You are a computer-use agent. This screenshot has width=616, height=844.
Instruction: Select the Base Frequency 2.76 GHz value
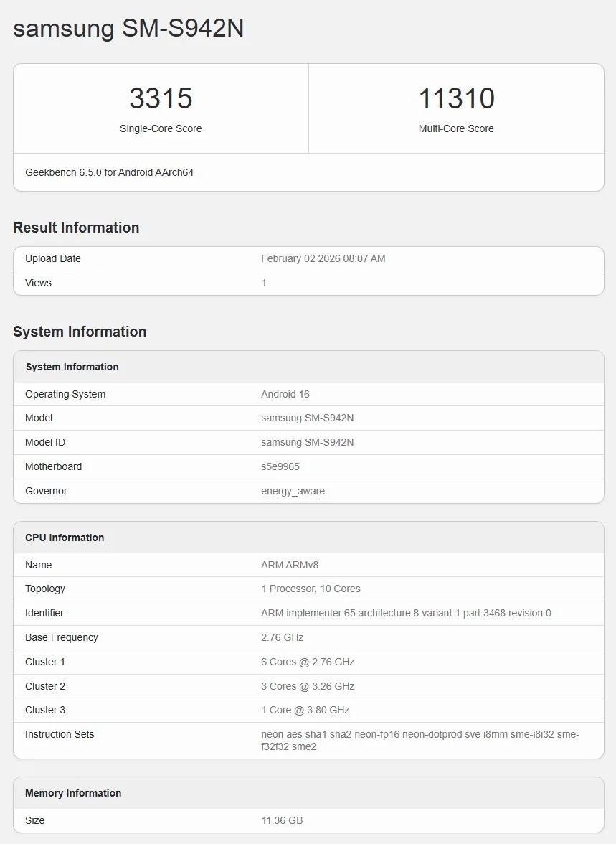pos(282,637)
